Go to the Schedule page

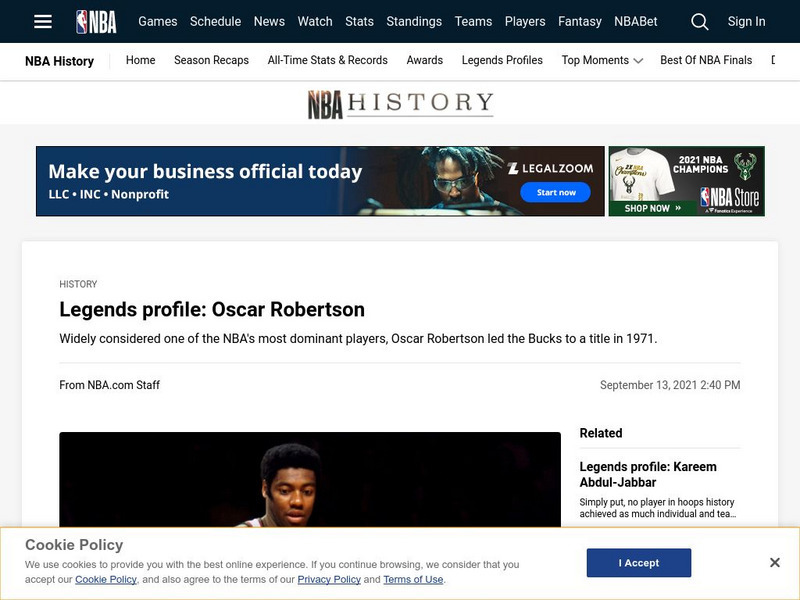(x=215, y=21)
